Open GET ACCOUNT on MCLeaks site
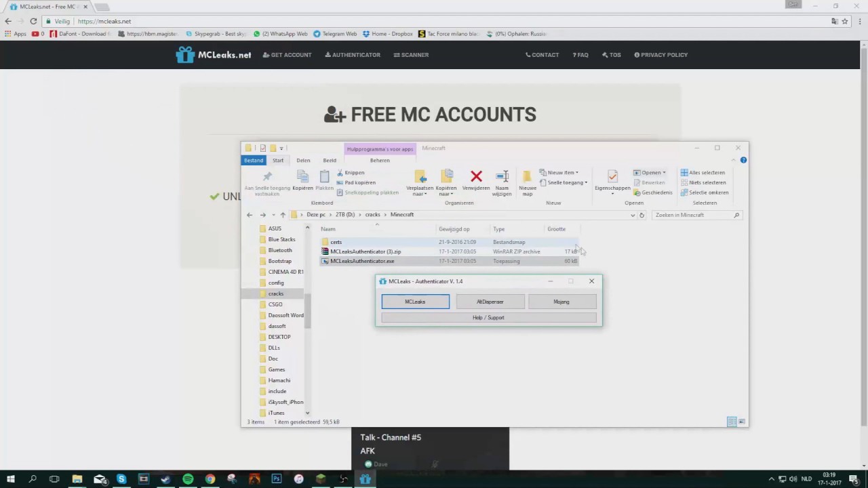868x488 pixels. point(287,55)
